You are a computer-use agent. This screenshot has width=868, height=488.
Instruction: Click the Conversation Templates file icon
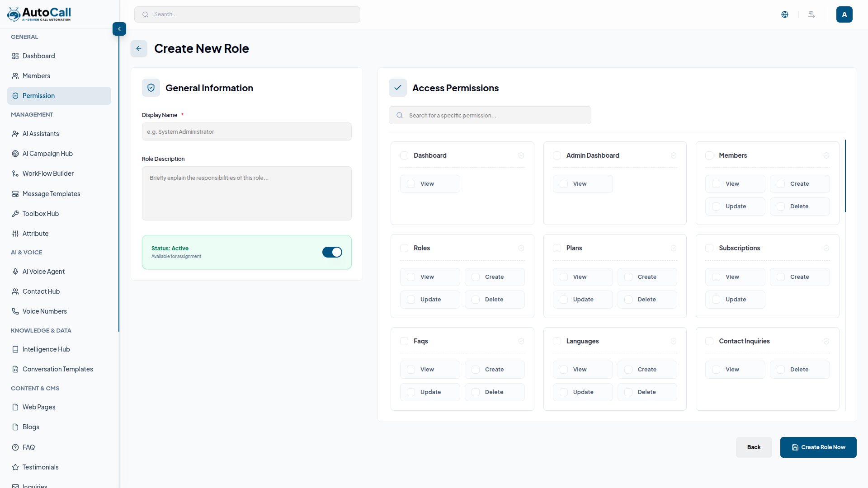(15, 369)
